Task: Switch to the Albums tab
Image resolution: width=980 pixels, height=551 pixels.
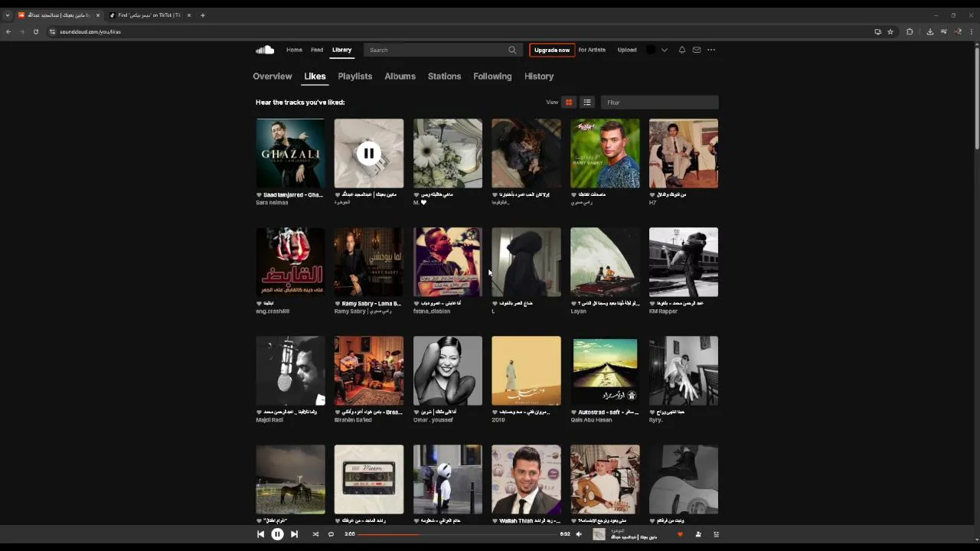Action: (400, 77)
